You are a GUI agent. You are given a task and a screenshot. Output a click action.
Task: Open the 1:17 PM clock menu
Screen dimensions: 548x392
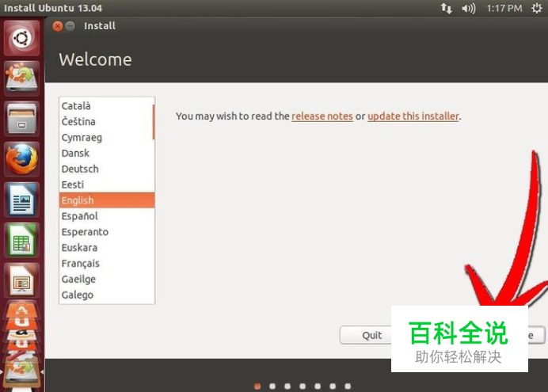click(x=504, y=8)
